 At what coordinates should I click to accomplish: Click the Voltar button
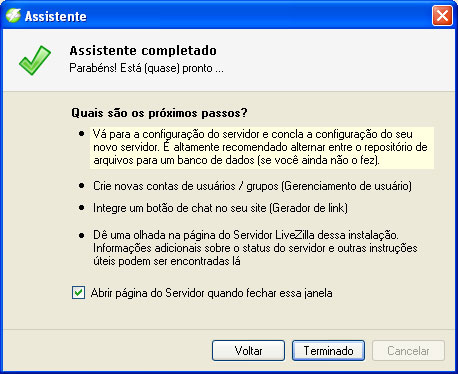tap(248, 351)
